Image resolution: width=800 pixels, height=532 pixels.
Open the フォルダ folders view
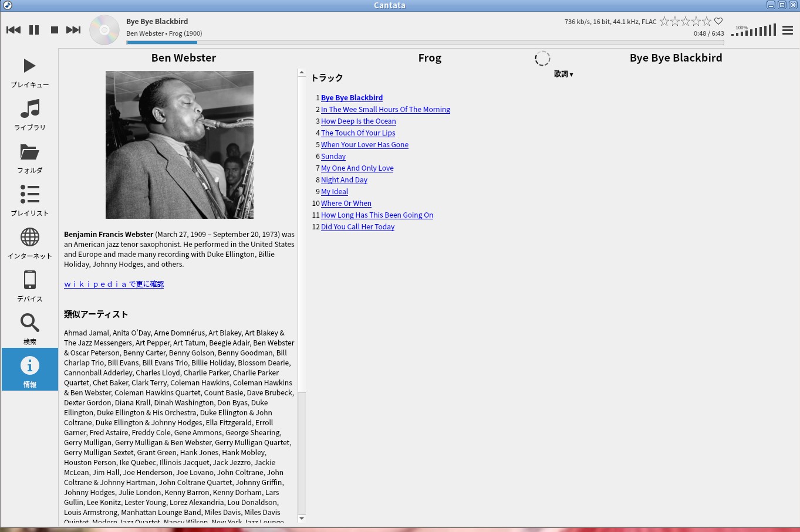point(29,158)
